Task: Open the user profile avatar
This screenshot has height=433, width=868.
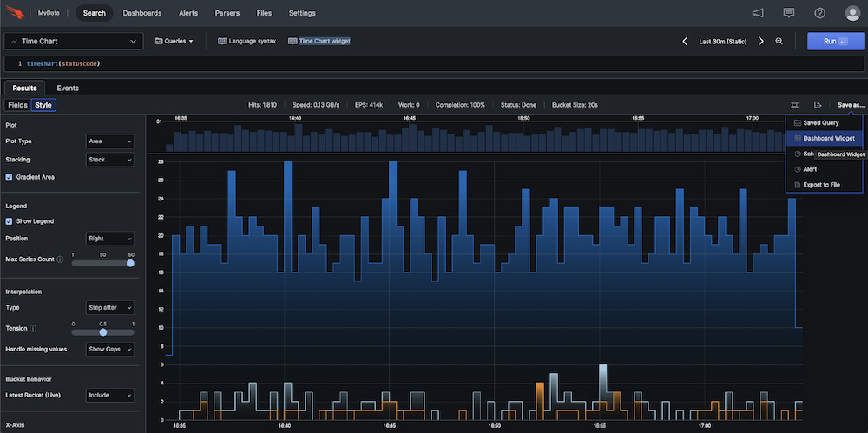Action: (x=852, y=13)
